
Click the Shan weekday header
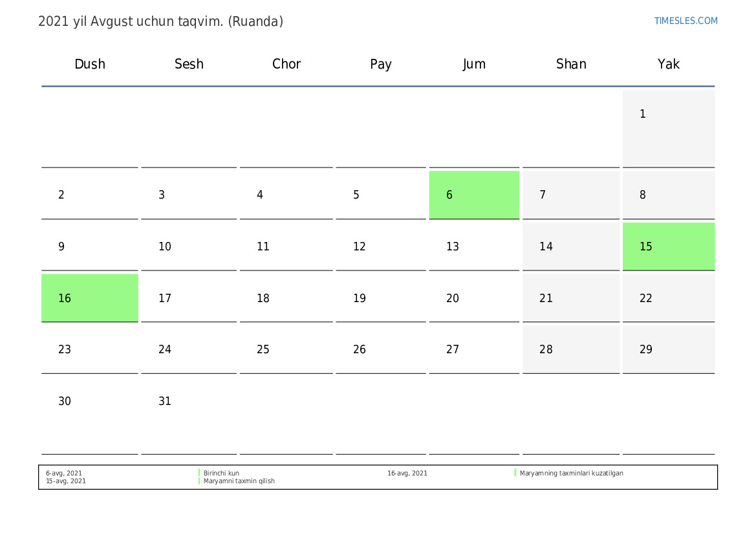pyautogui.click(x=571, y=64)
